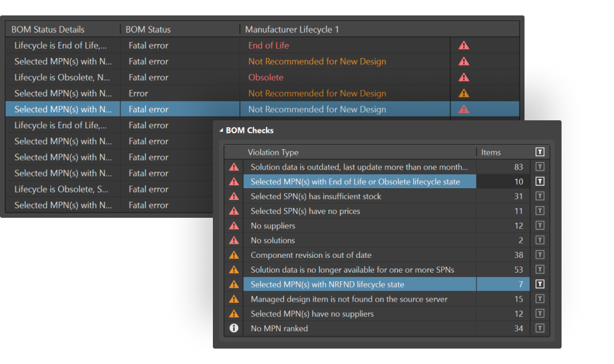Click red warning icon beside Solution data is outdated
The image size is (614, 364).
point(234,167)
